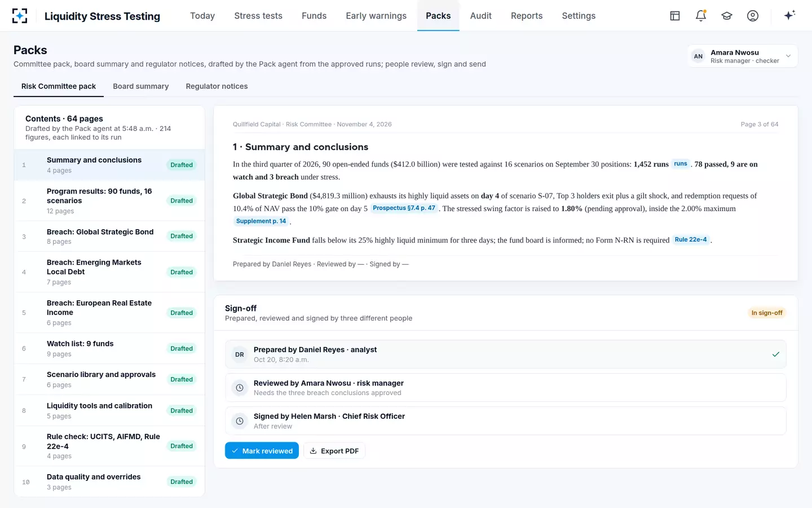Open the runs citation link

[681, 164]
